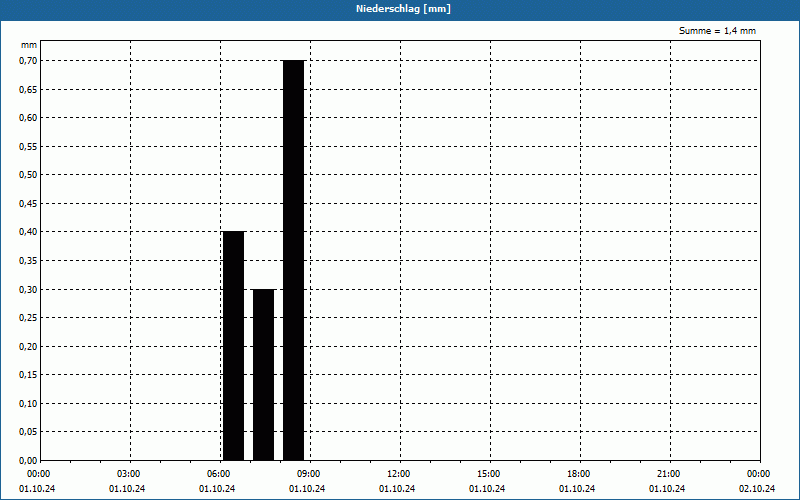Click the '03:00' time label
The width and height of the screenshot is (800, 500).
click(x=129, y=474)
